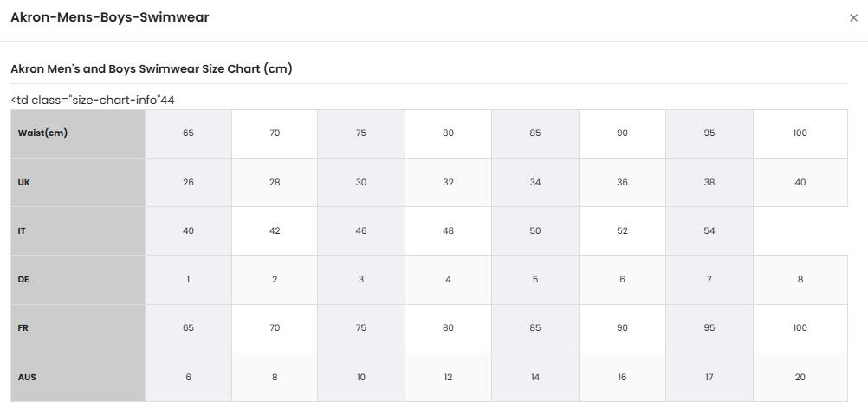The height and width of the screenshot is (415, 868).
Task: Click IT size 46 cell
Action: 361,230
